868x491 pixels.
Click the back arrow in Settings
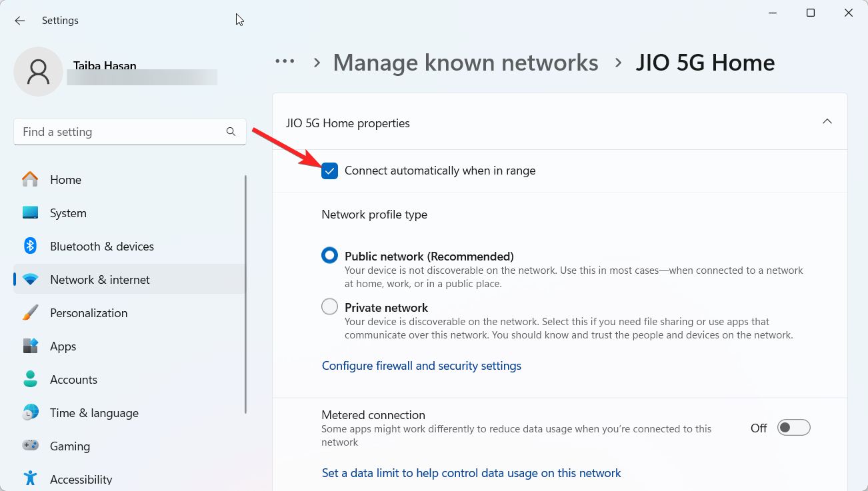click(20, 21)
